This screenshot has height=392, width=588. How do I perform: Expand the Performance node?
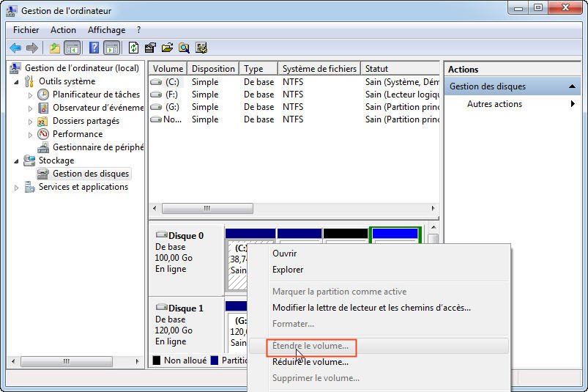click(30, 135)
